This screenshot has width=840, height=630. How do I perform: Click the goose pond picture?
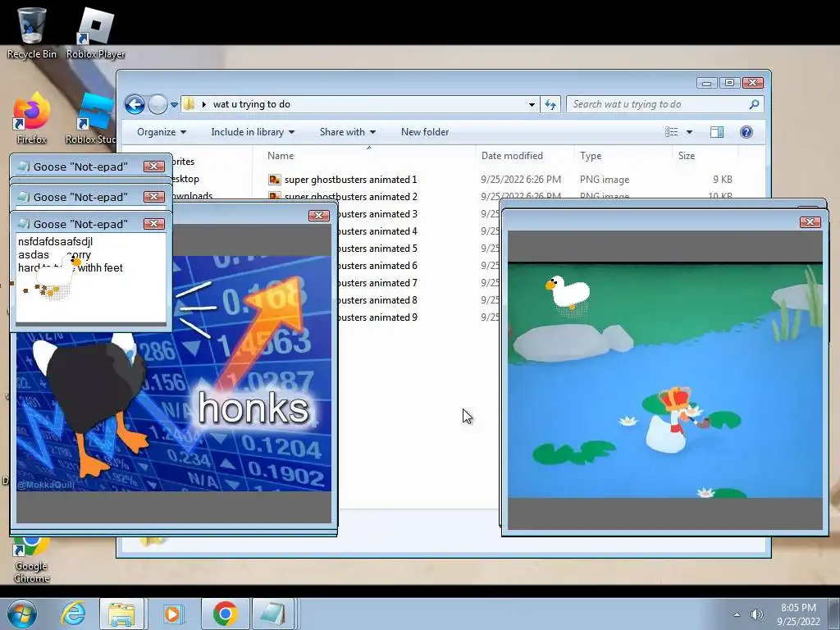point(664,381)
